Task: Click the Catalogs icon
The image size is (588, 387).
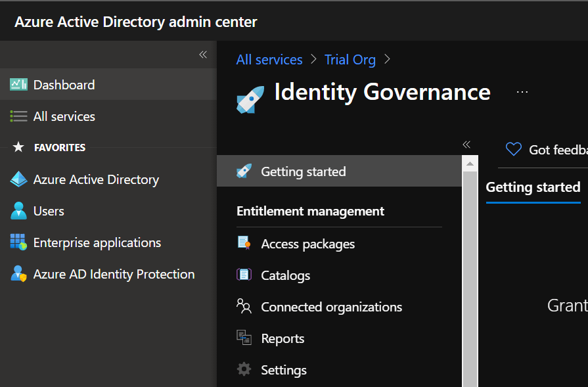Action: tap(244, 275)
